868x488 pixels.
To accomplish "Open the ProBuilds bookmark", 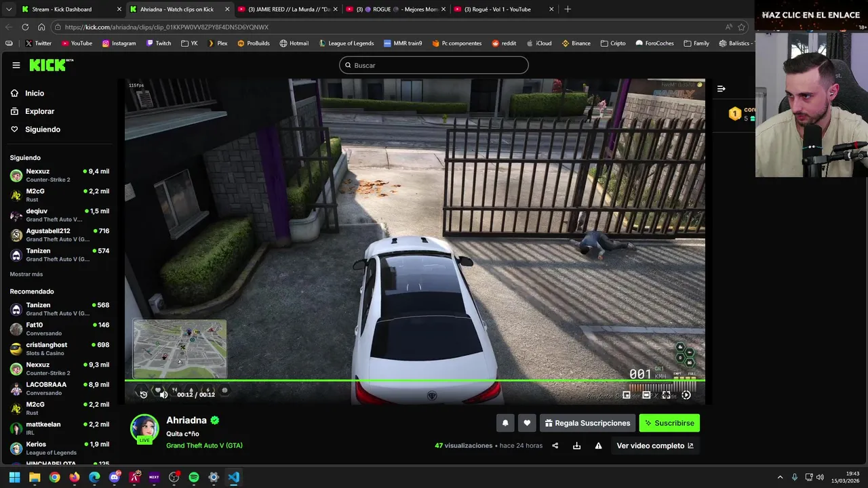I will pos(254,43).
